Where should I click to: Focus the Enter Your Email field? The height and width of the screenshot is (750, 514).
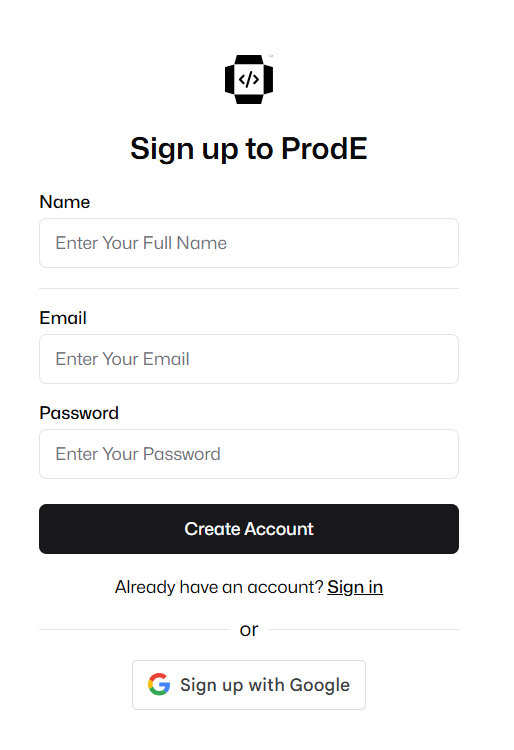249,359
